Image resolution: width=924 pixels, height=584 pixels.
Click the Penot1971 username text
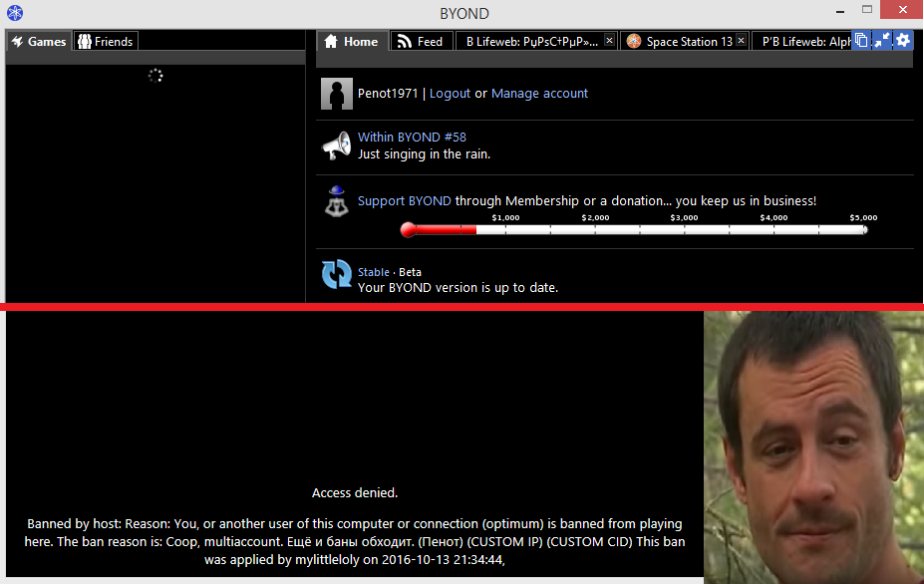tap(387, 93)
